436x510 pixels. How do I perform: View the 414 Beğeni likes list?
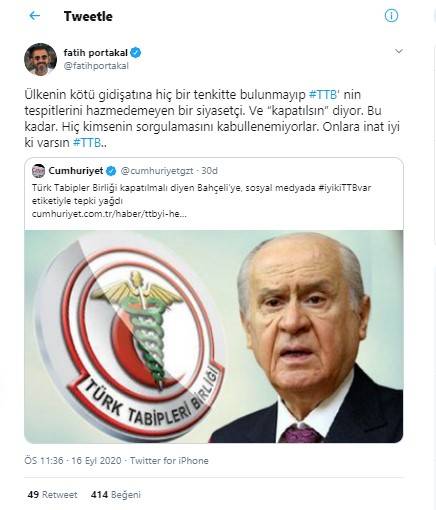(116, 494)
